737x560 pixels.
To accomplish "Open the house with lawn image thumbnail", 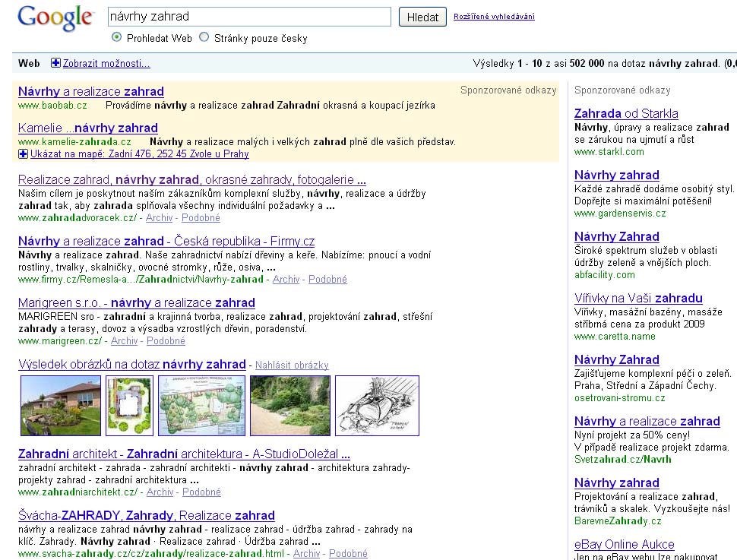I will tap(61, 405).
